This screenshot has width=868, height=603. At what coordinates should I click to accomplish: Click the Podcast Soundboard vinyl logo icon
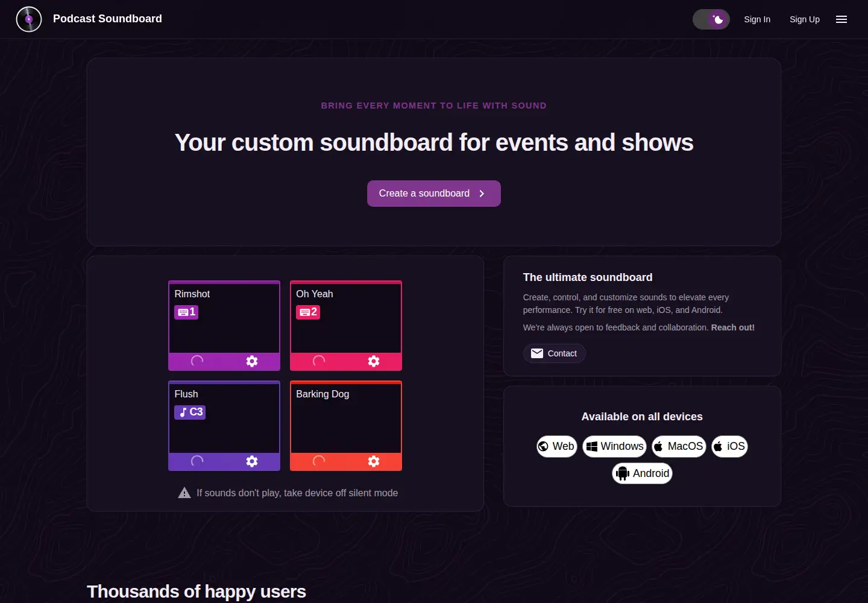[x=29, y=19]
